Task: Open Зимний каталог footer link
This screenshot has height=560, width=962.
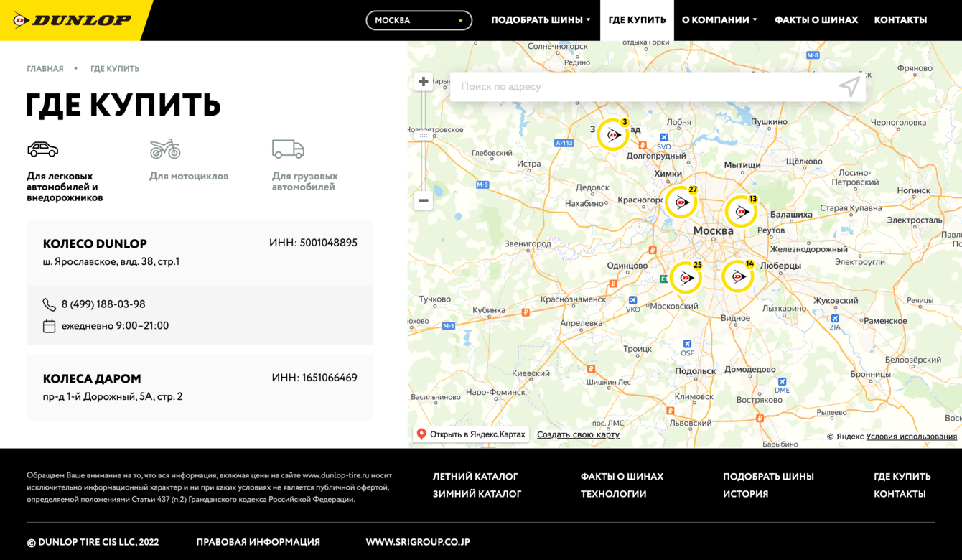Action: click(477, 494)
